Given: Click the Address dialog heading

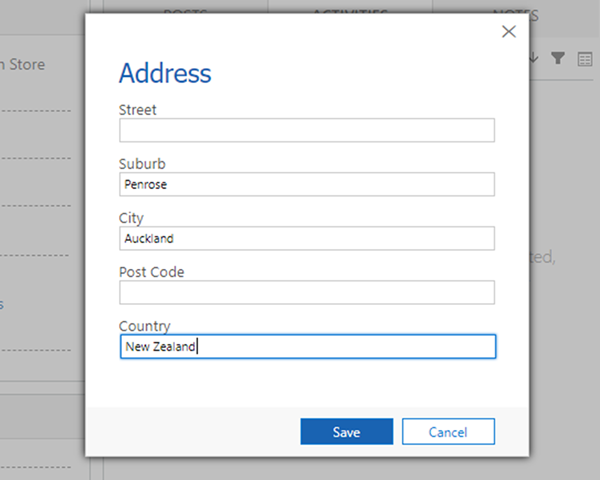Looking at the screenshot, I should click(x=165, y=73).
